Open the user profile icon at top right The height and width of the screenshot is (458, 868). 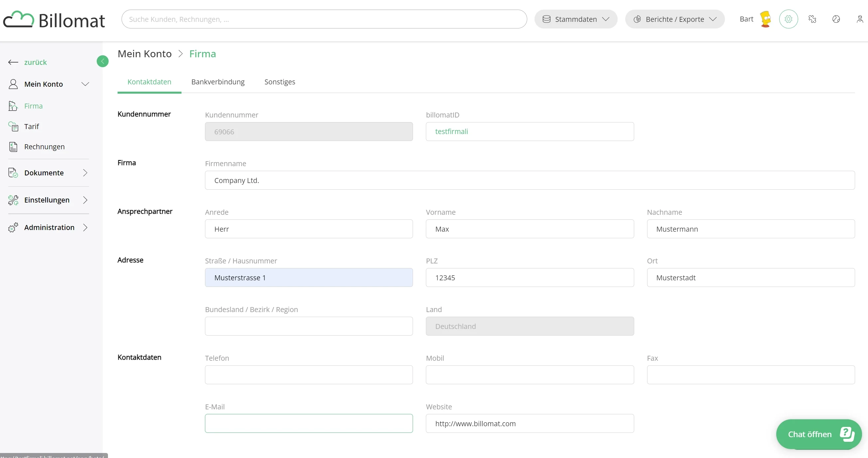860,19
